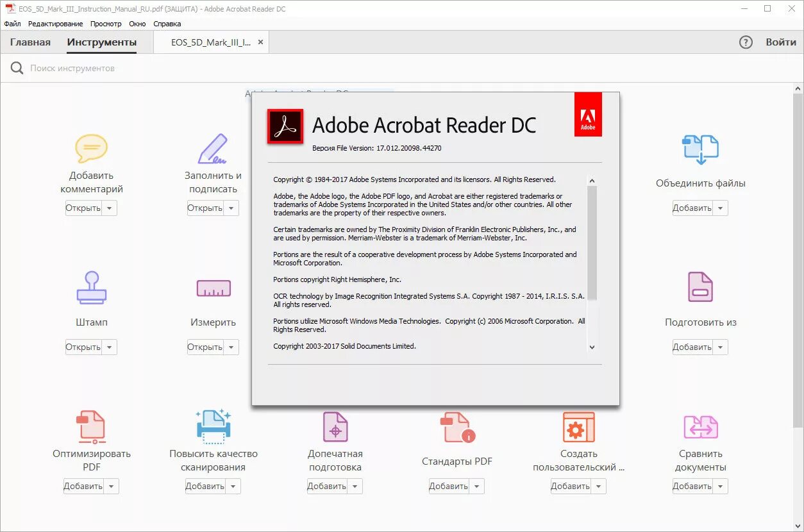Click the version text 17.012.20098.44270
This screenshot has height=532, width=804.
408,148
